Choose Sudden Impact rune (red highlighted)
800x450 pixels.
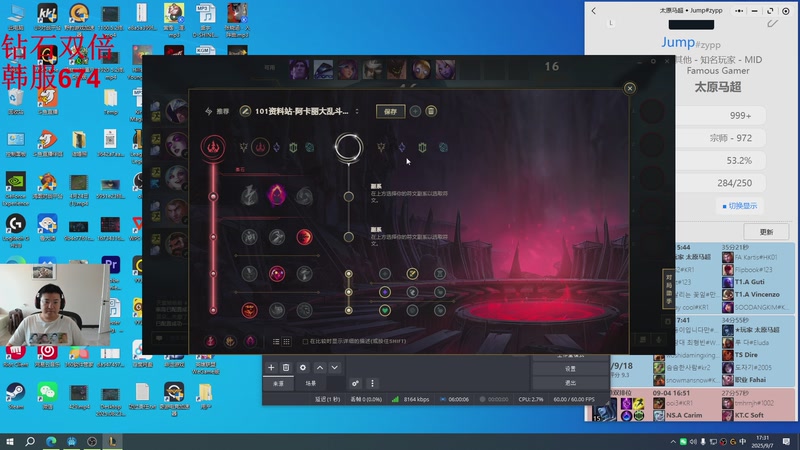click(304, 237)
